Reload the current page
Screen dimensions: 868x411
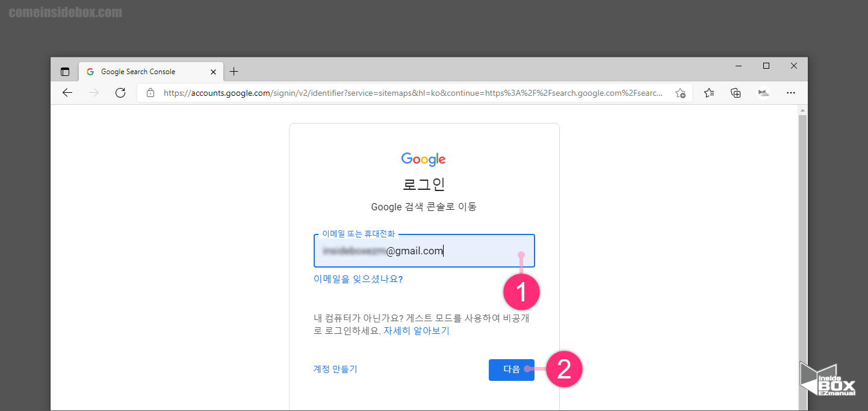(120, 93)
